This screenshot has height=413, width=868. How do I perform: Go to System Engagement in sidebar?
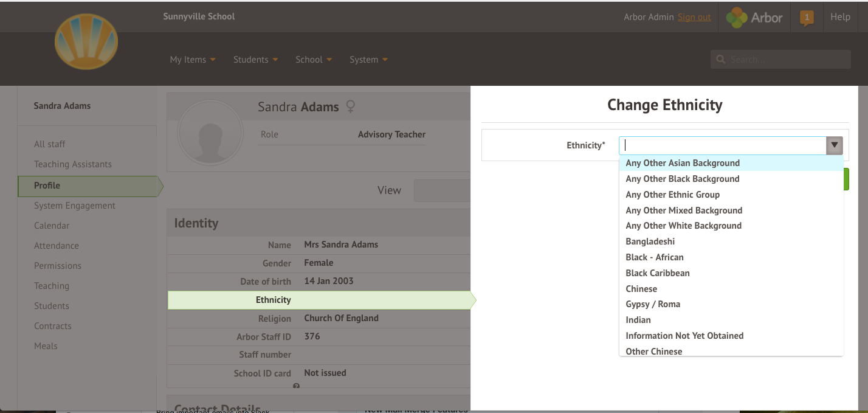pyautogui.click(x=74, y=206)
